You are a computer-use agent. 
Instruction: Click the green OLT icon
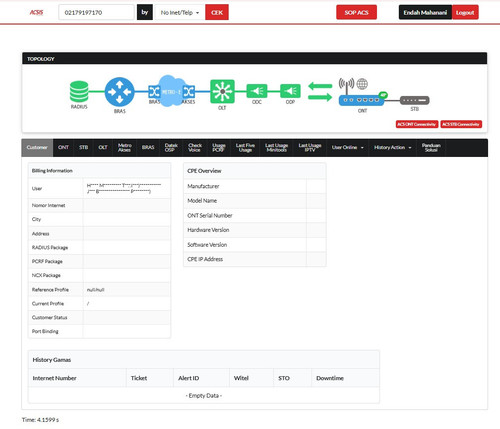tap(222, 91)
